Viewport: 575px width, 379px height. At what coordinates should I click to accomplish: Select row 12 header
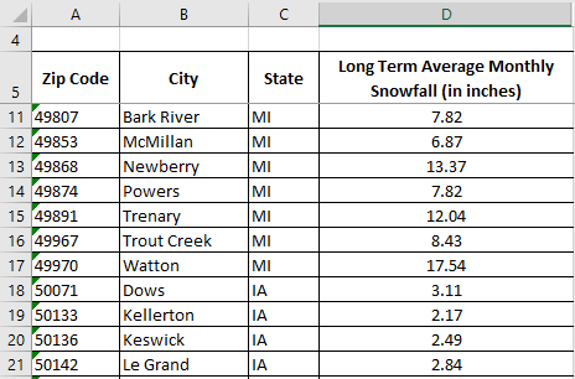pos(15,141)
